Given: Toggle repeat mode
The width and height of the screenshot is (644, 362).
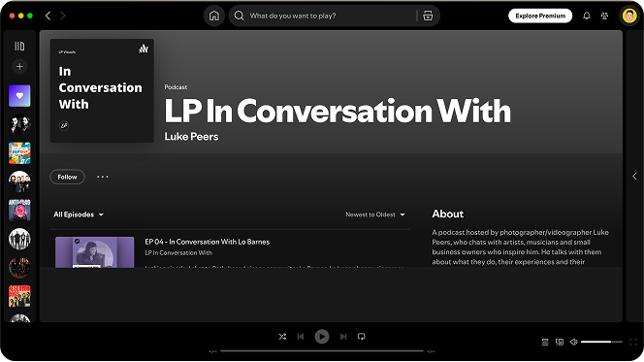Looking at the screenshot, I should pyautogui.click(x=362, y=337).
